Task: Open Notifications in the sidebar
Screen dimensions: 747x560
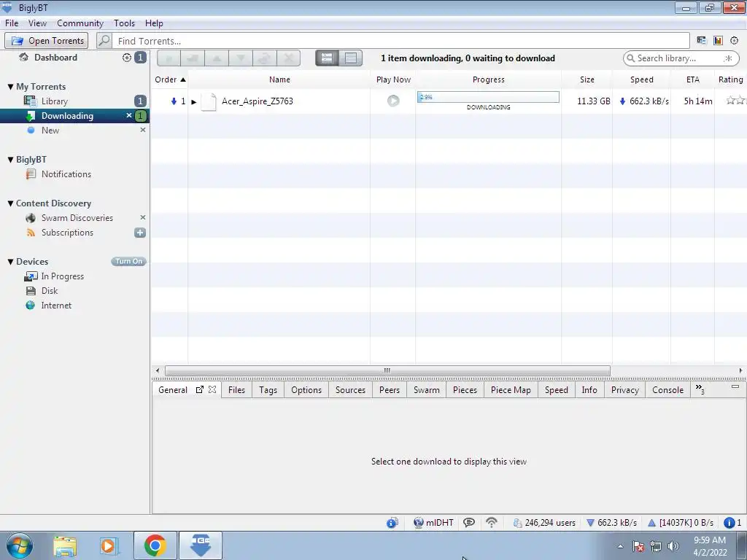Action: pos(66,174)
